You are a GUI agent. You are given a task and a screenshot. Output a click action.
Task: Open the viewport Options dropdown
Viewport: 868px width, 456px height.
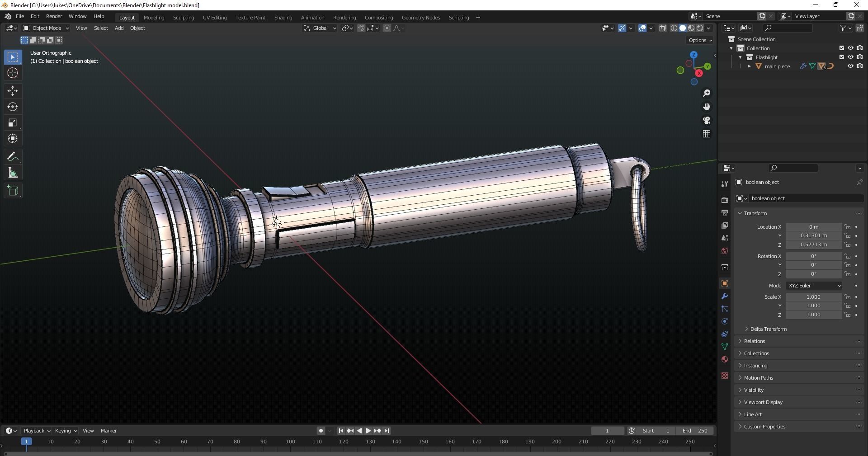pos(700,40)
